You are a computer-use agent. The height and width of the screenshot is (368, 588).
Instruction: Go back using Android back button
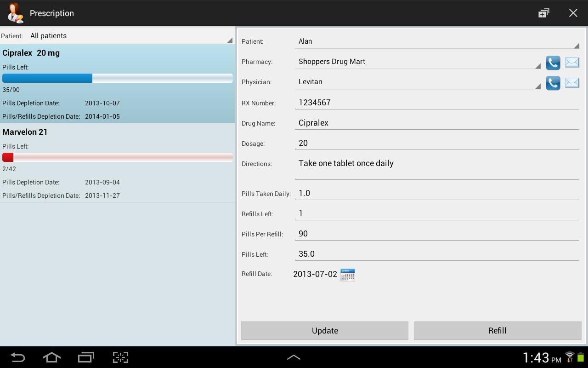point(17,357)
